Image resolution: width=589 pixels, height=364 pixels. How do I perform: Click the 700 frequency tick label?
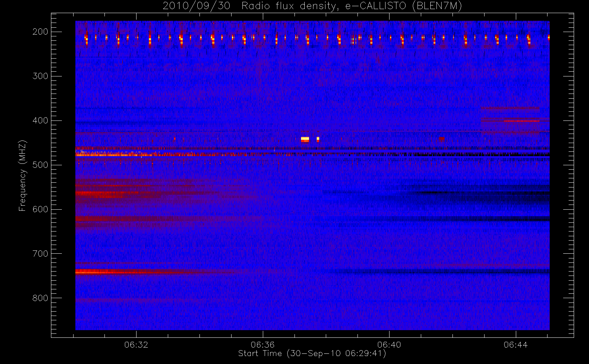tap(40, 254)
